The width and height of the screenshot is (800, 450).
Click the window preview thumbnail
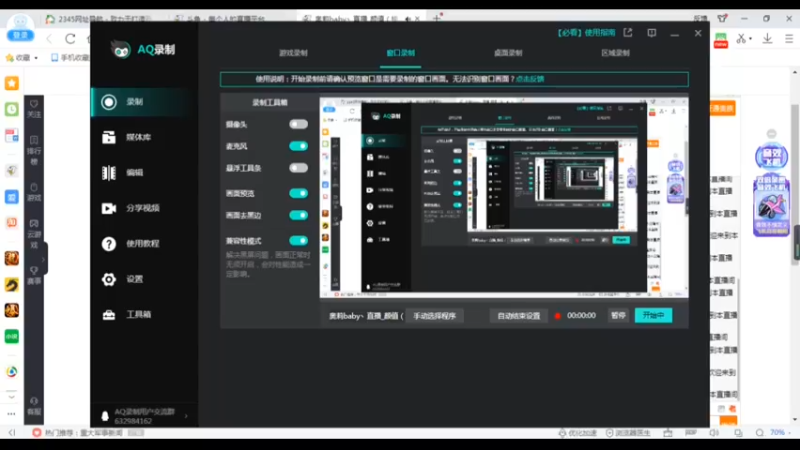click(x=504, y=198)
